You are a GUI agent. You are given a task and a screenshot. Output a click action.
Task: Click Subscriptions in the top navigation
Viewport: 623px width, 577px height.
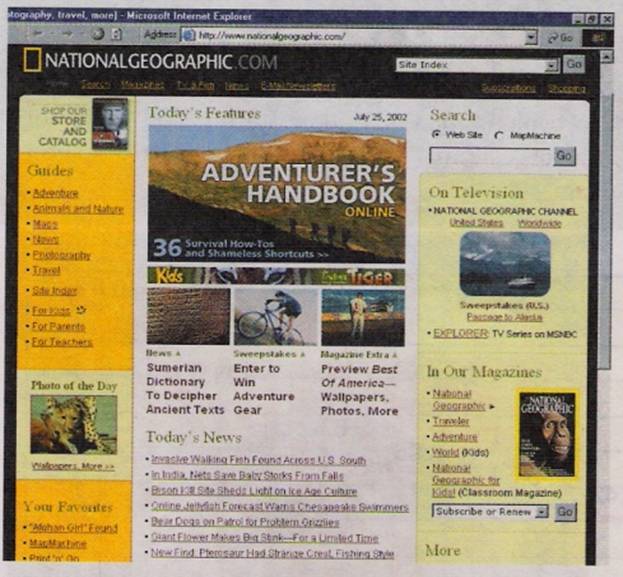(x=509, y=88)
